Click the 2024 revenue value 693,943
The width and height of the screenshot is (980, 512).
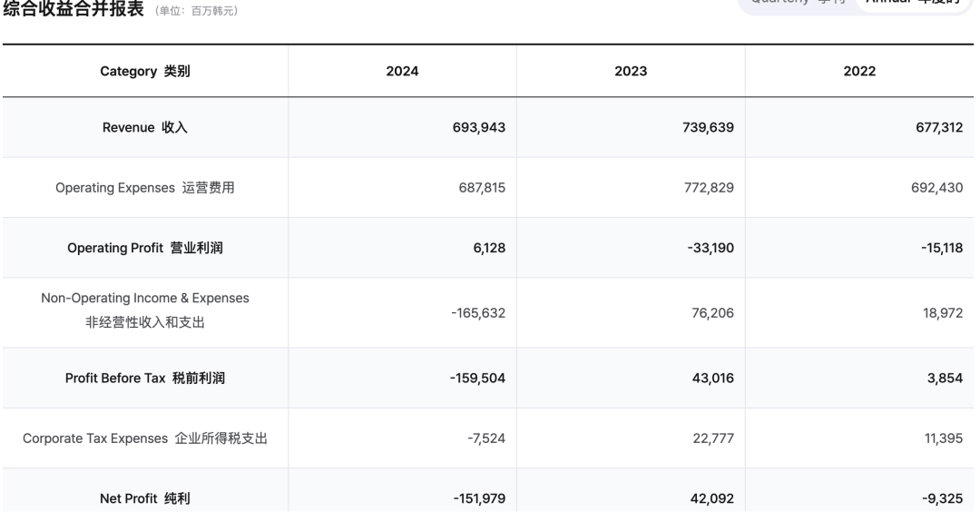click(x=479, y=128)
